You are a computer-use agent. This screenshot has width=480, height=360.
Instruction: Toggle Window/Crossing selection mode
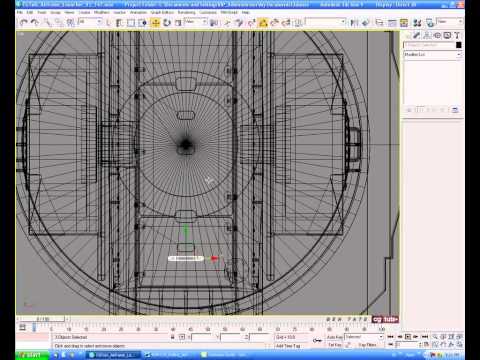click(x=143, y=23)
